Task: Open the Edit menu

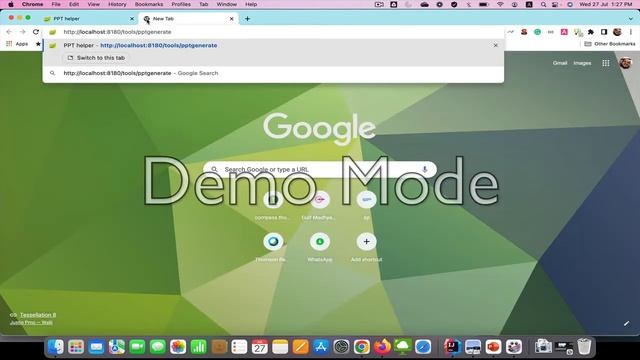Action: pyautogui.click(x=74, y=4)
